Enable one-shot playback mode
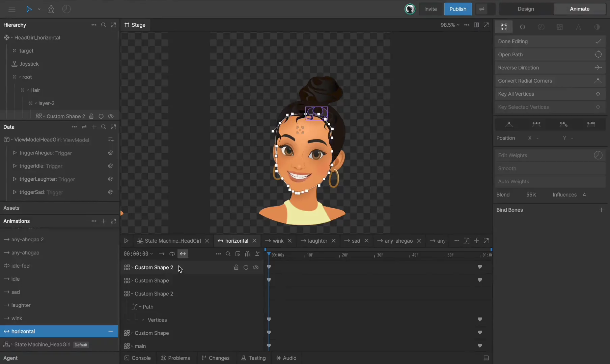 pos(162,254)
